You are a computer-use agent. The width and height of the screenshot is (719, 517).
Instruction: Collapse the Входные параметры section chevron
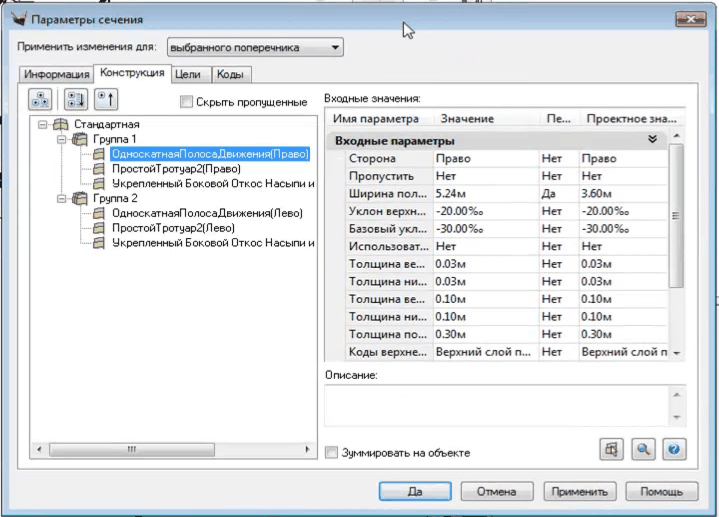(652, 140)
